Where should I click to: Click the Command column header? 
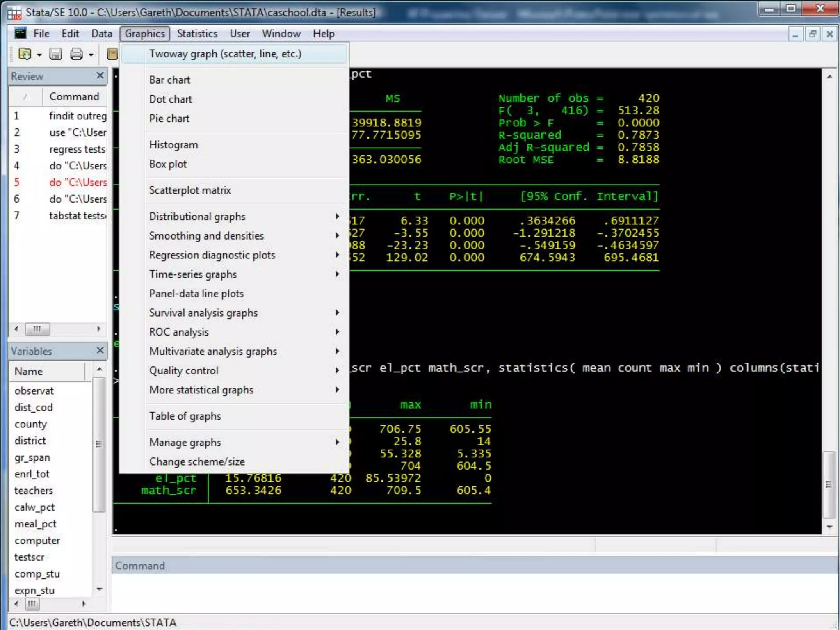[74, 96]
